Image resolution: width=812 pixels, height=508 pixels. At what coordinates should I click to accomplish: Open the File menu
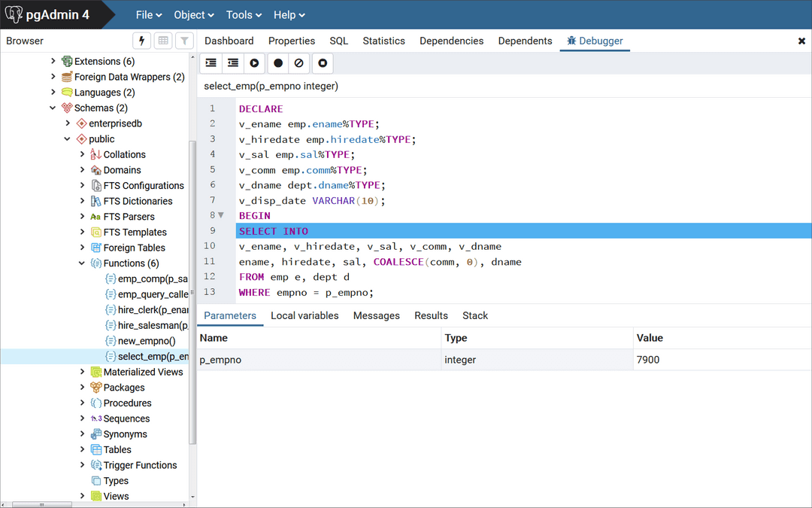click(149, 15)
